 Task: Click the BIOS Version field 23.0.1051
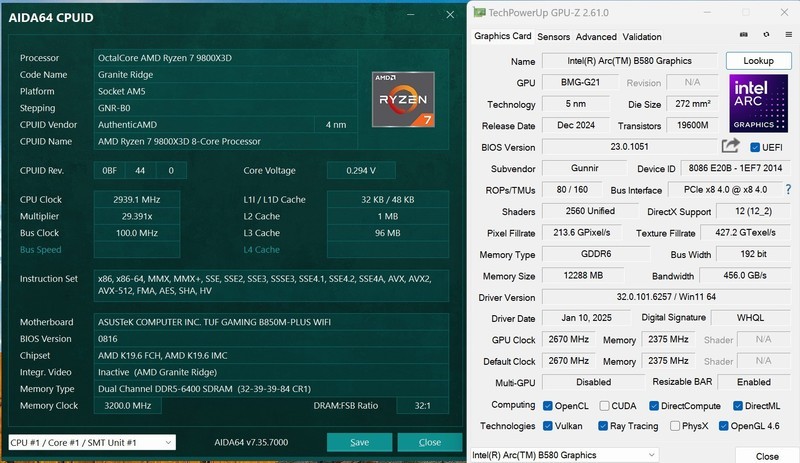click(629, 147)
